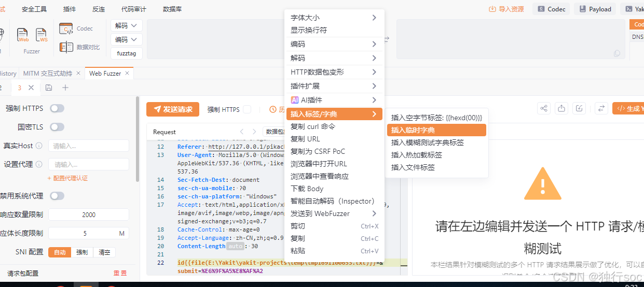
Task: Expand 发送到 WebFuzzer submenu
Action: 334,213
